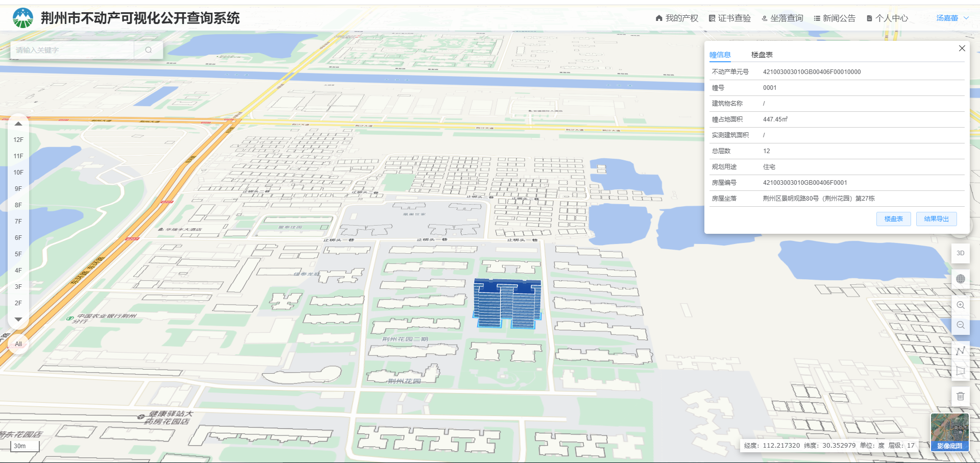
Task: Click the search magnifier icon
Action: 149,50
